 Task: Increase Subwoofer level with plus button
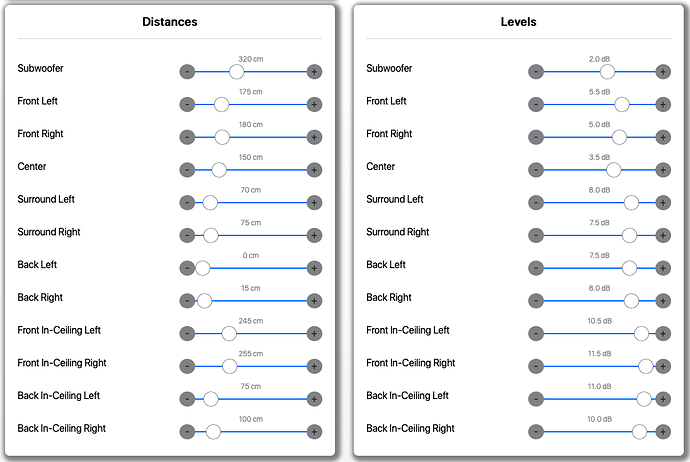(663, 72)
